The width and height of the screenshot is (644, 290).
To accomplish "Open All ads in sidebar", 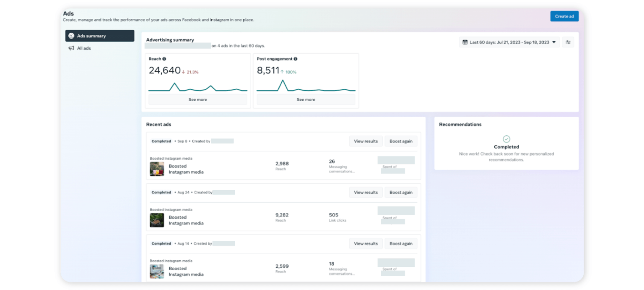I will (84, 48).
